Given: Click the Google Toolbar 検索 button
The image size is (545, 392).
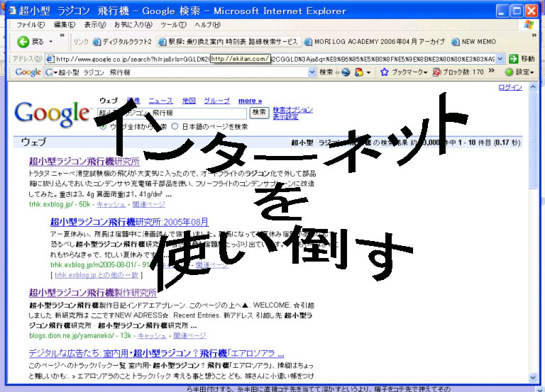Looking at the screenshot, I should [326, 72].
